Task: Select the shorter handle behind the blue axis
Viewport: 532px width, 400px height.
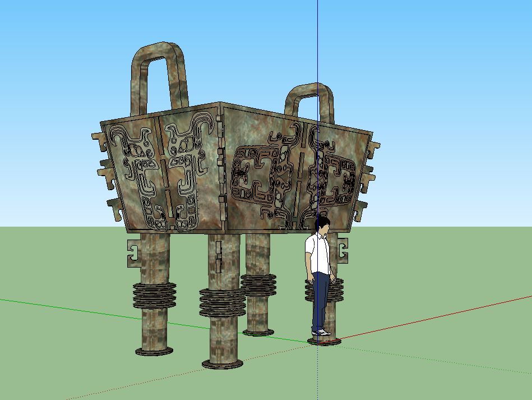Action: tap(309, 103)
